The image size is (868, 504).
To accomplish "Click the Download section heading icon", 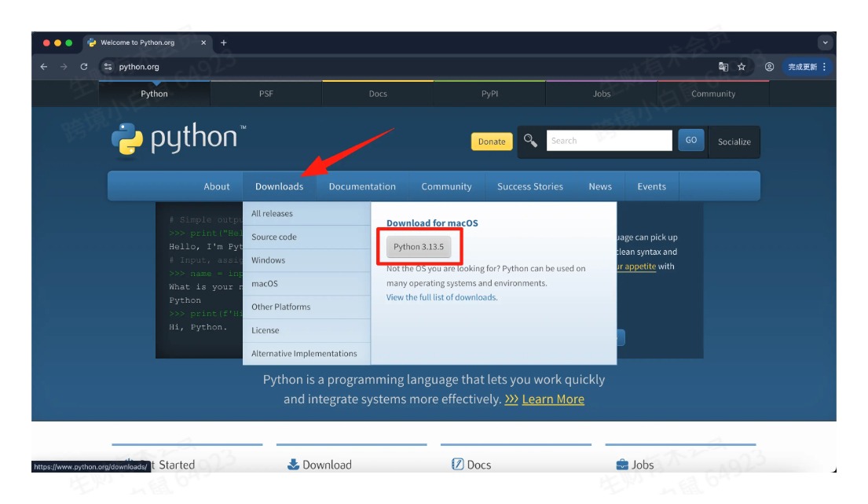I will coord(293,464).
